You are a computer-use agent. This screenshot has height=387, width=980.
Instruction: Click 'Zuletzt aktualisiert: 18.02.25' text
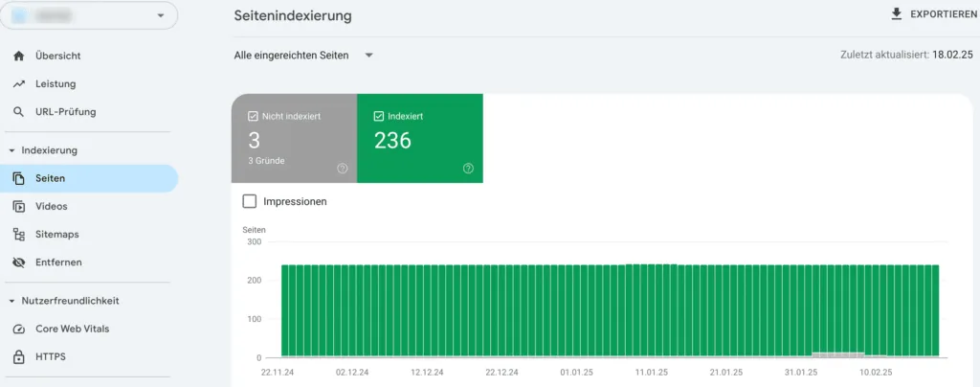pos(906,55)
